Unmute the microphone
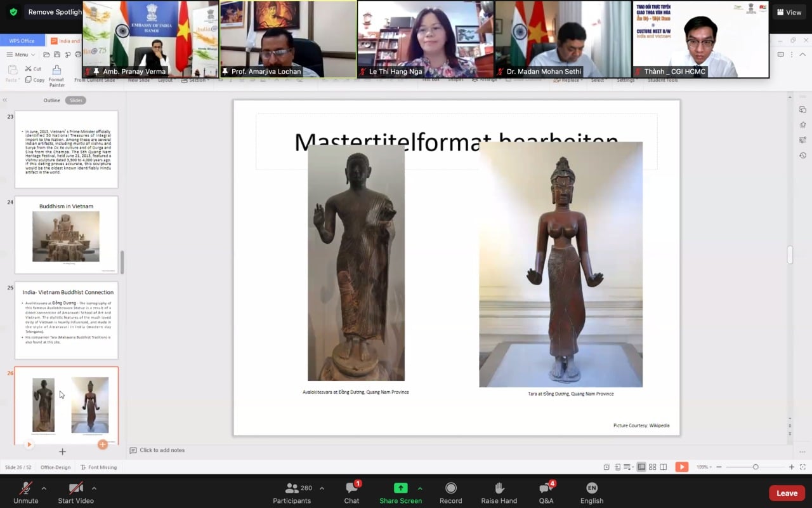This screenshot has height=508, width=812. 26,491
